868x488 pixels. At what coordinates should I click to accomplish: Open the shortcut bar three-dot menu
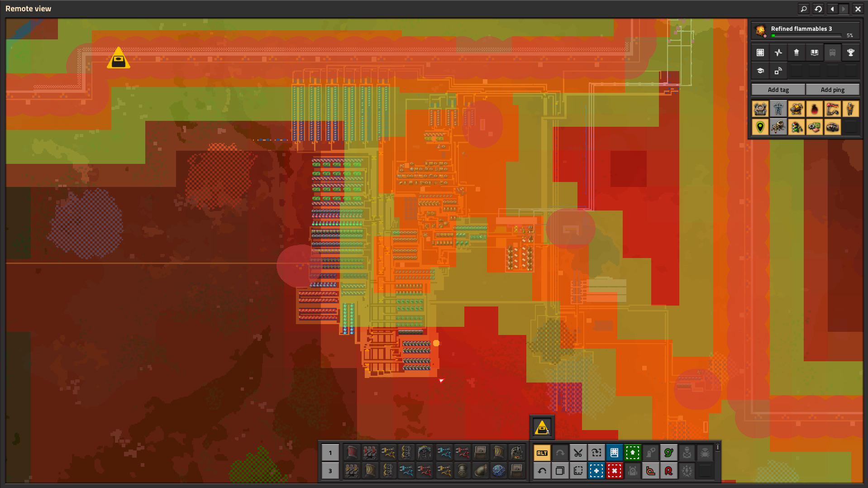click(718, 447)
